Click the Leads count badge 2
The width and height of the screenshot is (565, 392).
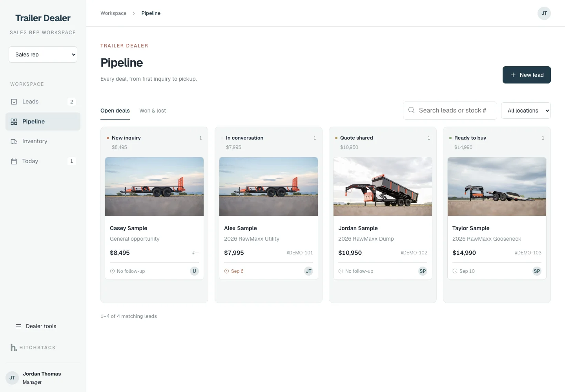tap(71, 102)
